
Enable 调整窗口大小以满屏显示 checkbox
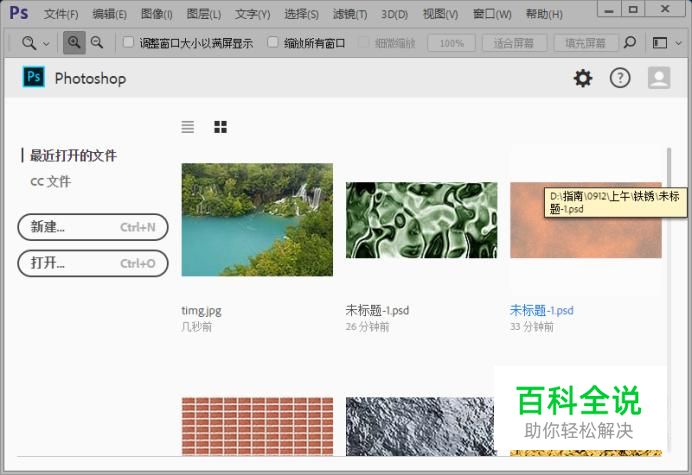(128, 42)
